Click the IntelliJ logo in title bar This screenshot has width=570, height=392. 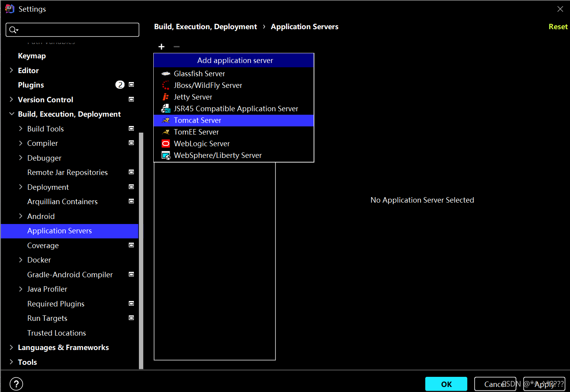[9, 9]
